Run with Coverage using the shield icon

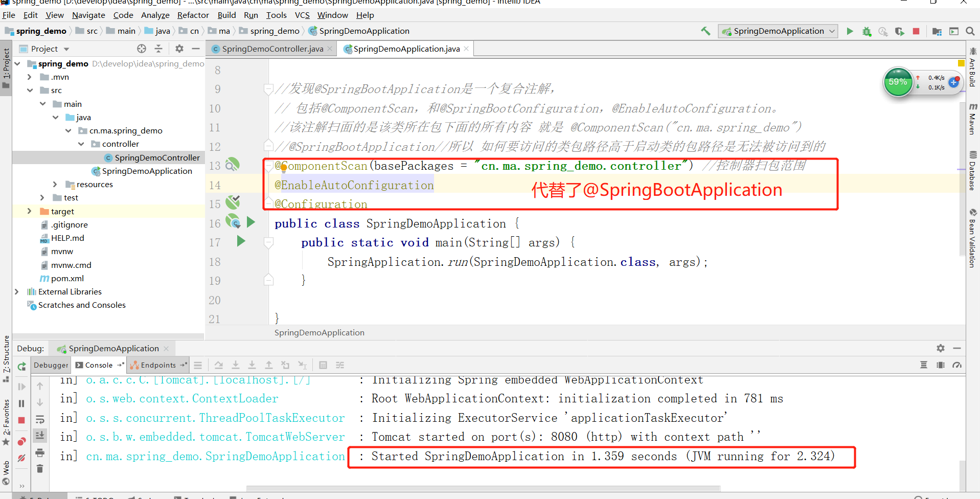[900, 31]
